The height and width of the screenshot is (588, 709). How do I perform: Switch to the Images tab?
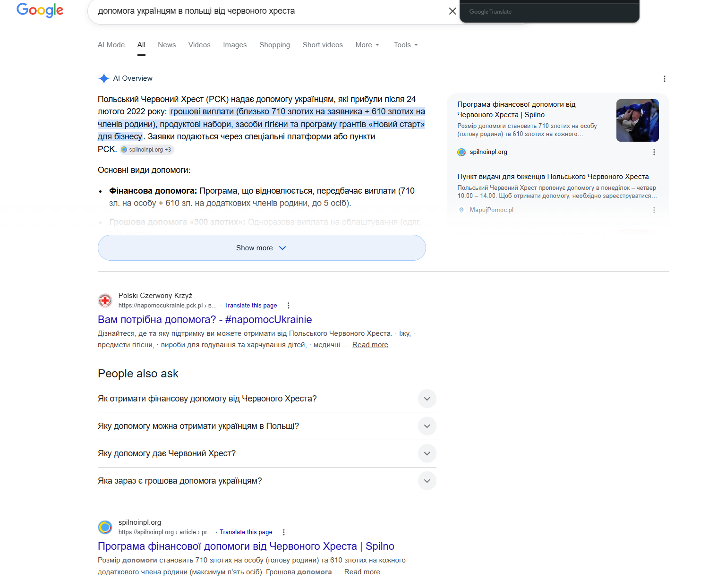235,45
